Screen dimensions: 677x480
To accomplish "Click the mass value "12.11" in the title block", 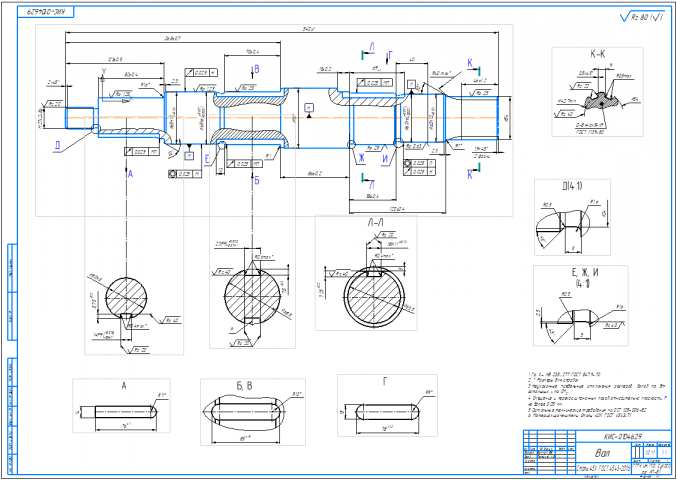I will (x=649, y=453).
